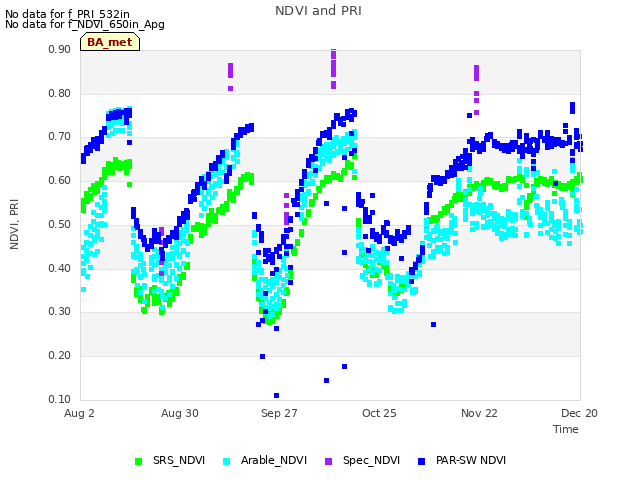Click the BA_met annotation tag
Viewport: 640px width, 480px height.
[110, 42]
